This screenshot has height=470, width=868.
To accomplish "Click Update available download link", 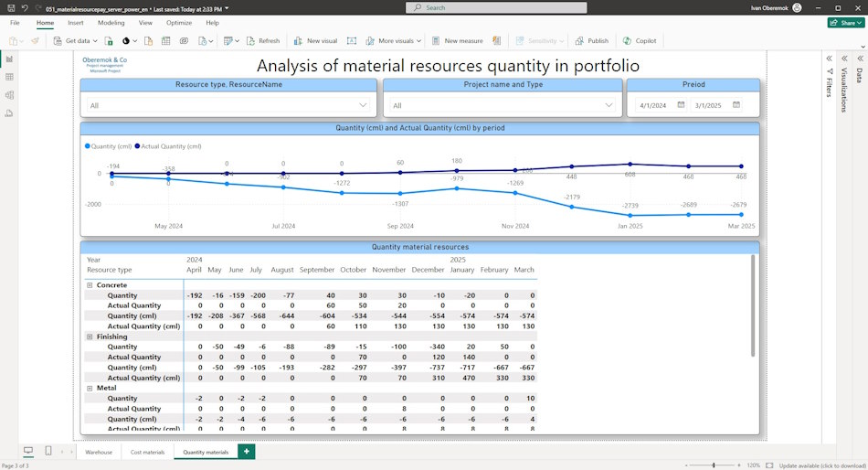I will click(822, 466).
